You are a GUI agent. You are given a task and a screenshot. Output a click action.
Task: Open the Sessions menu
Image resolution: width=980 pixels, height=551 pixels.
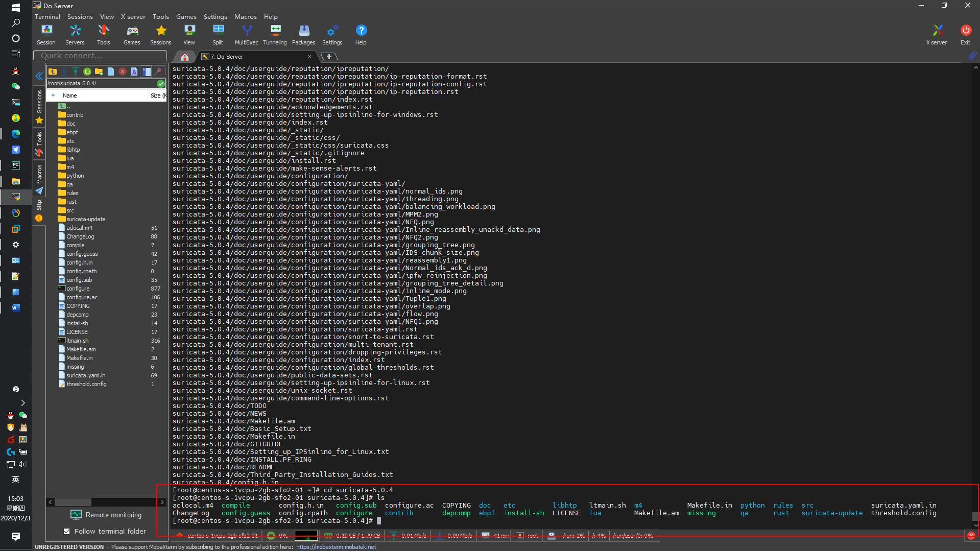point(80,16)
